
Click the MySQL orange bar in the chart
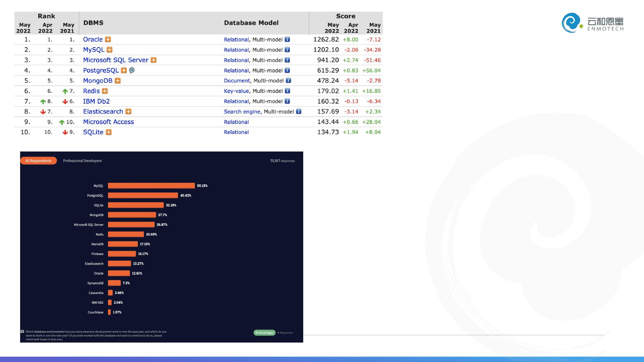pyautogui.click(x=151, y=186)
